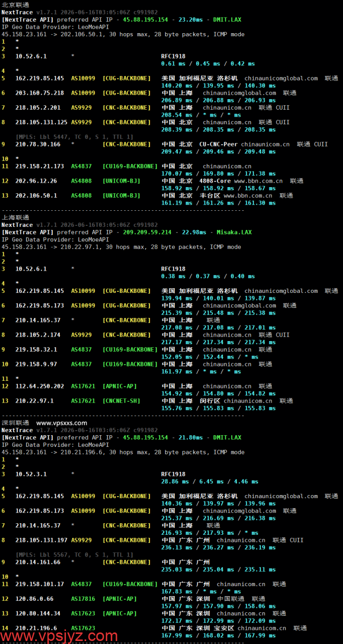Select hop IP 218.105.2.201
Image resolution: width=343 pixels, height=644 pixels.
38,108
